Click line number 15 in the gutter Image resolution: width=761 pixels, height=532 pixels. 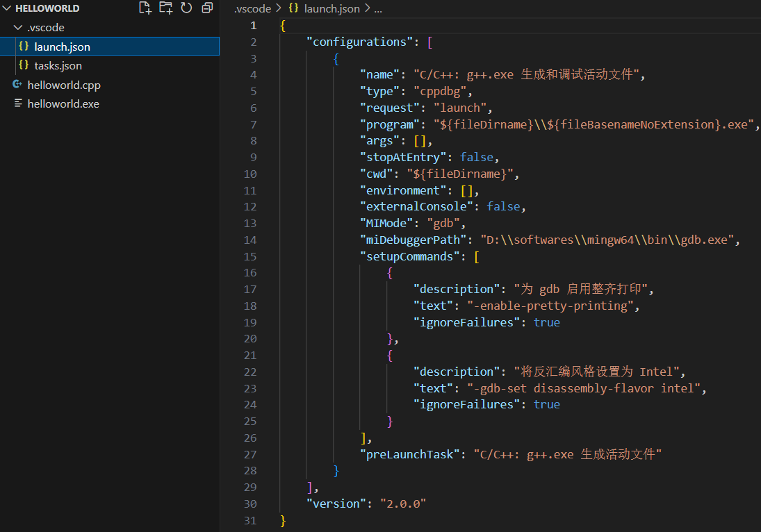pos(249,256)
